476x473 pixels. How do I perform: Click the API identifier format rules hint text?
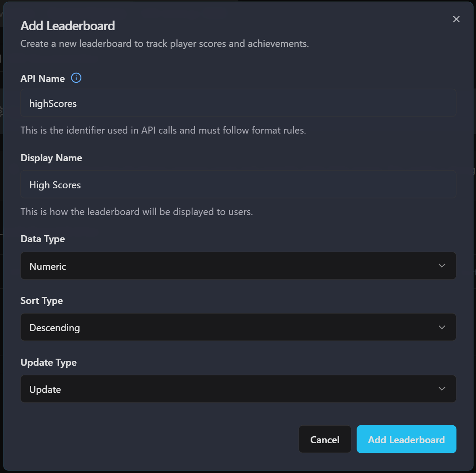(x=163, y=131)
